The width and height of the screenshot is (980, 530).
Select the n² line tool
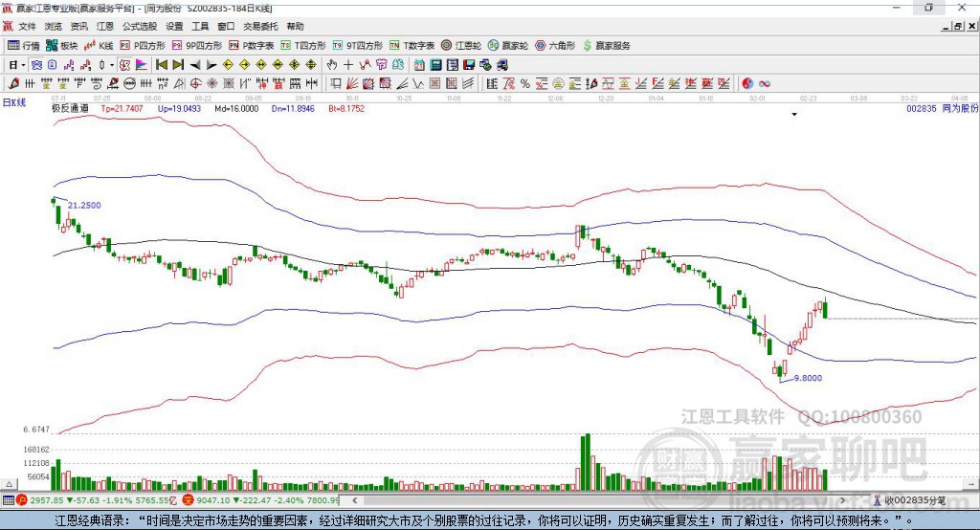[163, 84]
